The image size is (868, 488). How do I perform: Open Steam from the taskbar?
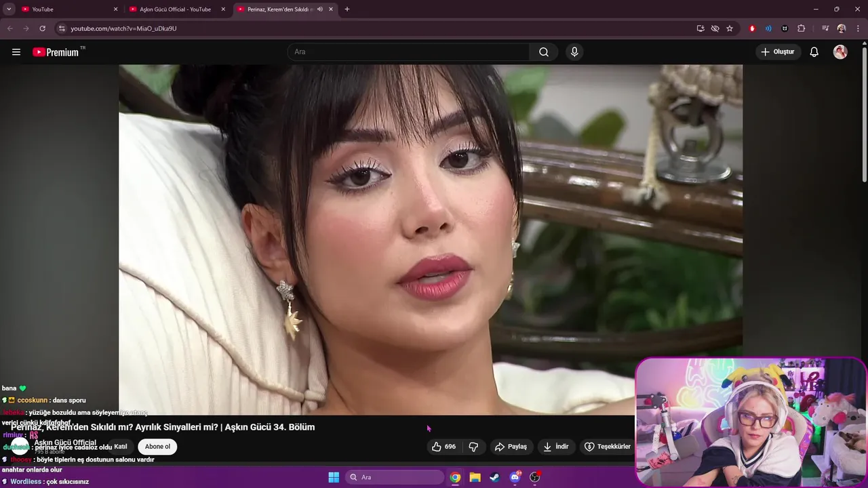point(495,477)
